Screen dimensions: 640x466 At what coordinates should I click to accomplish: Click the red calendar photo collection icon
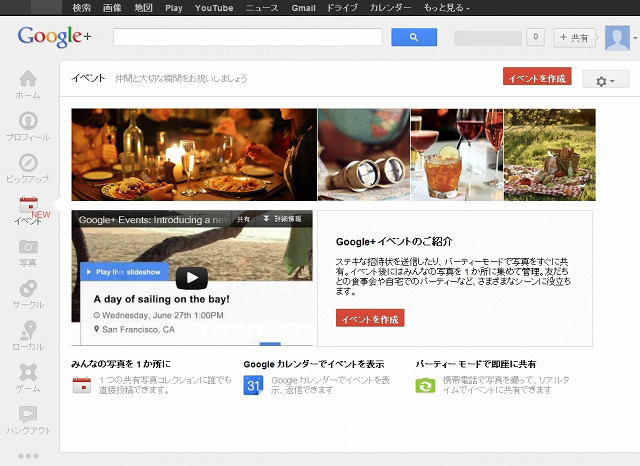[82, 385]
